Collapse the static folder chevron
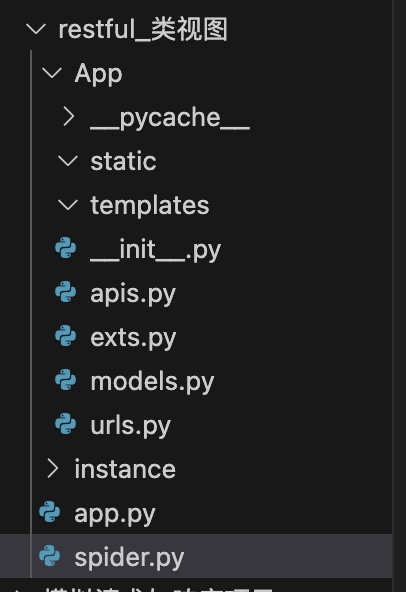The image size is (406, 592). [x=68, y=160]
